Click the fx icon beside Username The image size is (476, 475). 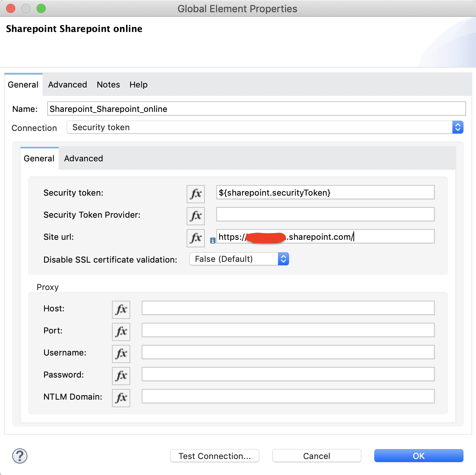click(x=121, y=354)
